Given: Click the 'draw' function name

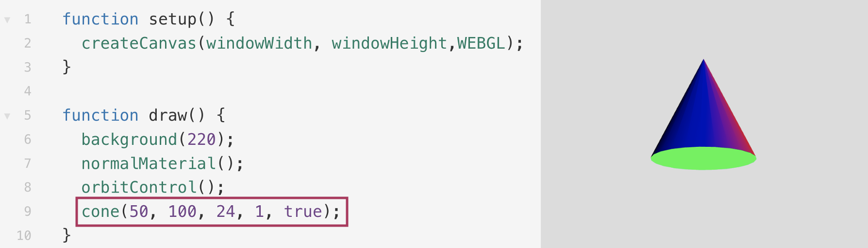Looking at the screenshot, I should (167, 116).
